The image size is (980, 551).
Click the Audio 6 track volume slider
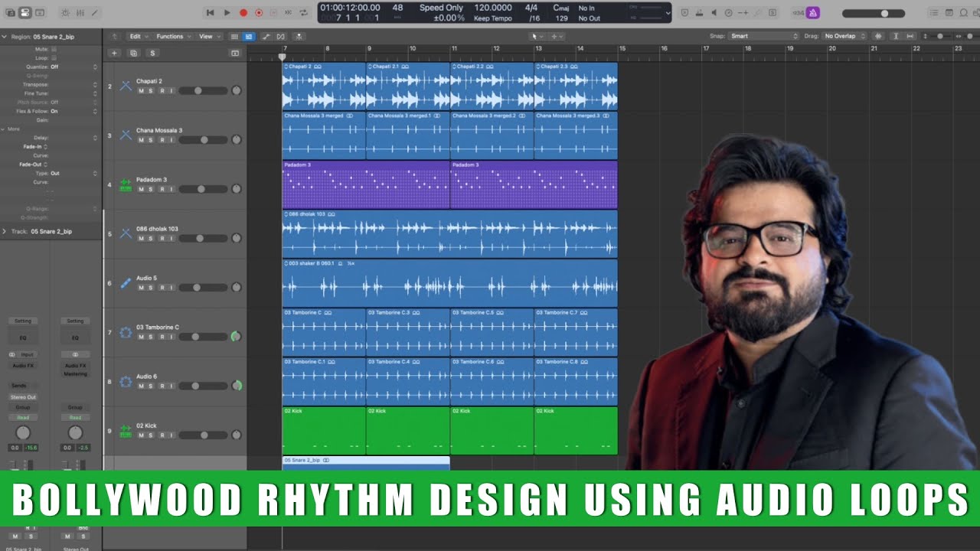pyautogui.click(x=203, y=386)
